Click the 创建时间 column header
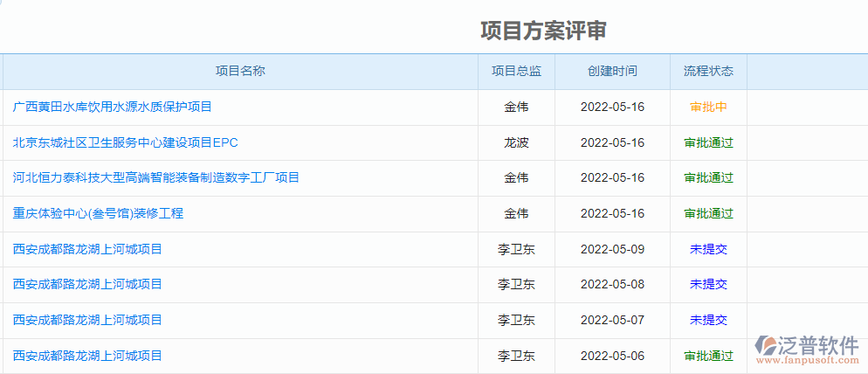The width and height of the screenshot is (868, 374). (612, 71)
